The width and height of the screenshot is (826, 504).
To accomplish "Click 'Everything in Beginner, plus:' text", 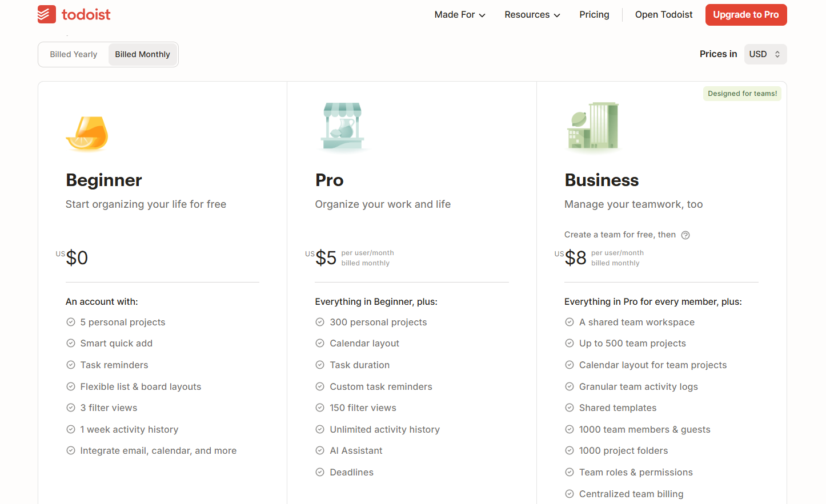I will (376, 301).
